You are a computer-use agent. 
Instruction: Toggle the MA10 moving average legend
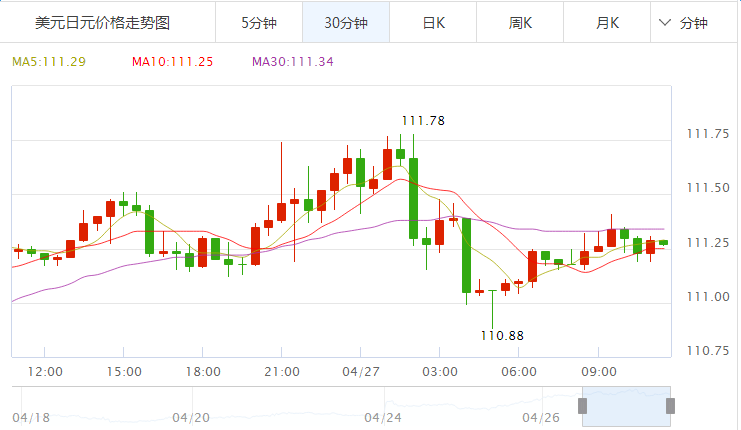172,62
